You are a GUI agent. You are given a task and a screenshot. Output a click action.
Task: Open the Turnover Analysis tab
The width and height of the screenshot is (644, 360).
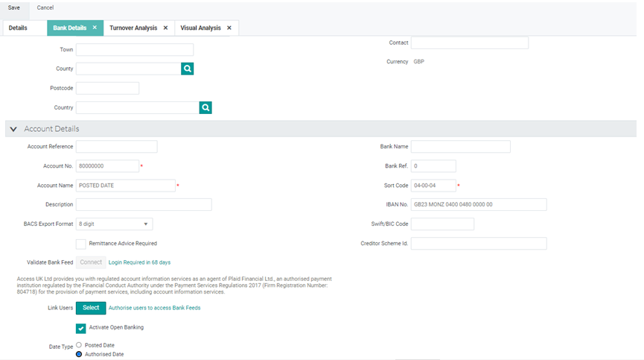133,28
